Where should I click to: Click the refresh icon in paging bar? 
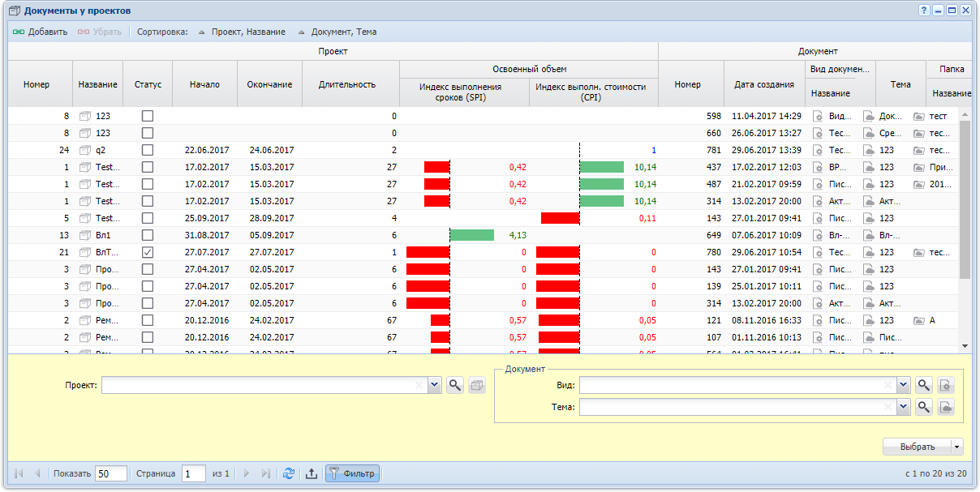pyautogui.click(x=289, y=473)
